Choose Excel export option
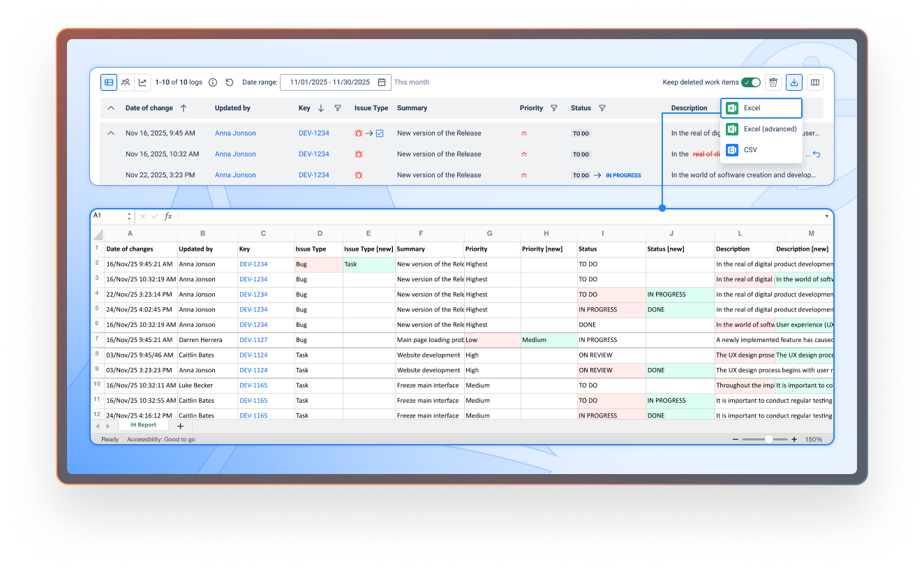Screen dimensions: 924x569 [761, 108]
